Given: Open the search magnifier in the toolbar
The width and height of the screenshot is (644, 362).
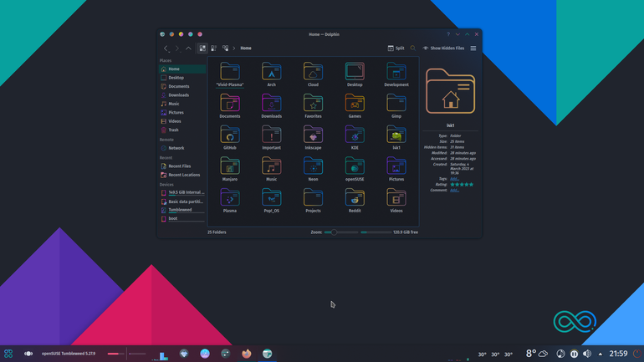Looking at the screenshot, I should pyautogui.click(x=413, y=48).
